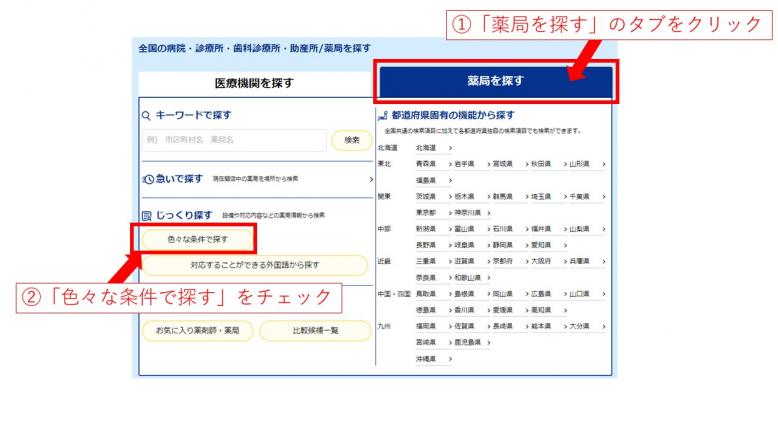Select 岩手県 prefecture link
Screen dimensions: 778x438
pyautogui.click(x=472, y=164)
